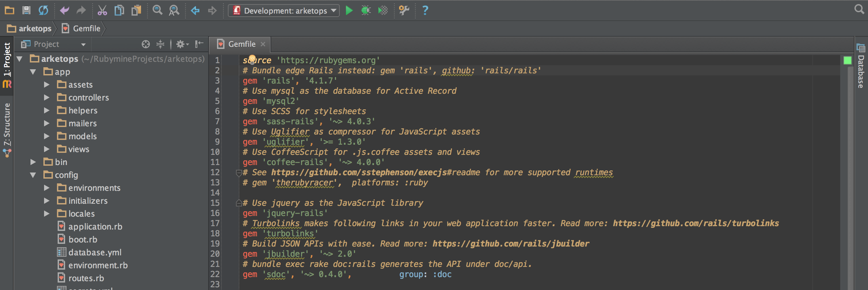Expand the bin folder
This screenshot has width=868, height=290.
point(33,162)
